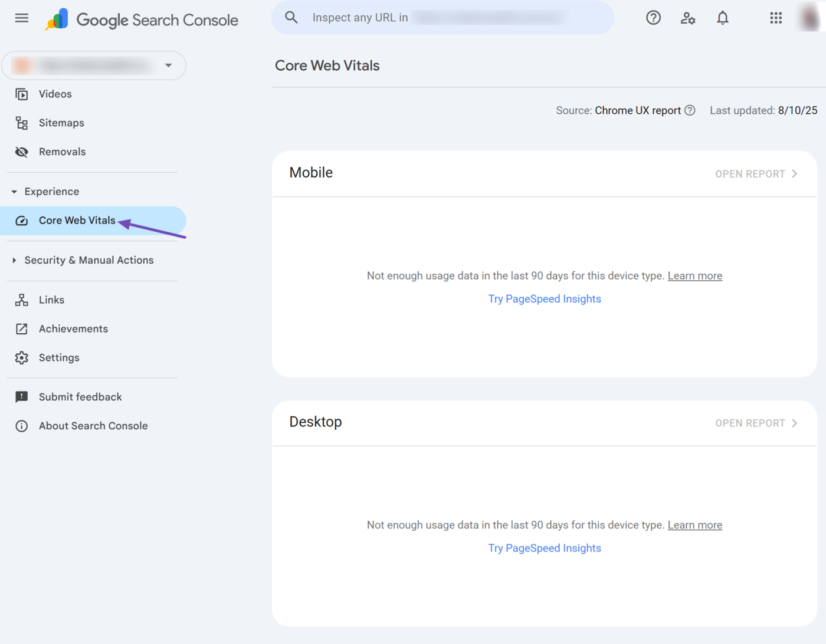
Task: Open the Google apps grid
Action: 776,18
